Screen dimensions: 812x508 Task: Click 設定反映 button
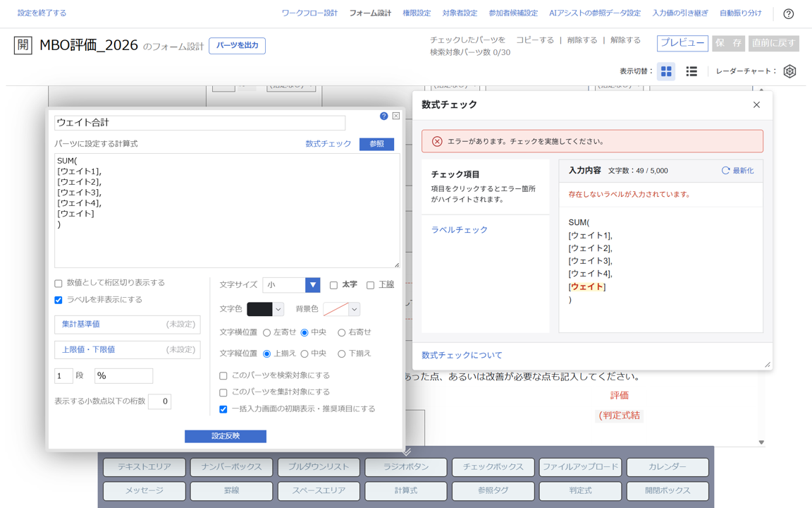(226, 437)
